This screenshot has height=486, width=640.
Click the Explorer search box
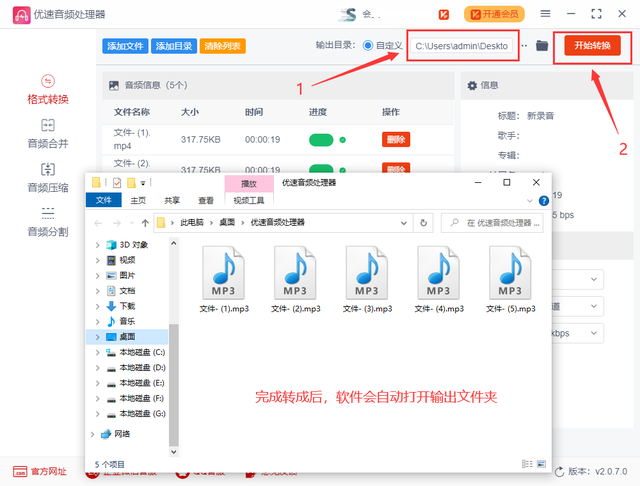[492, 223]
